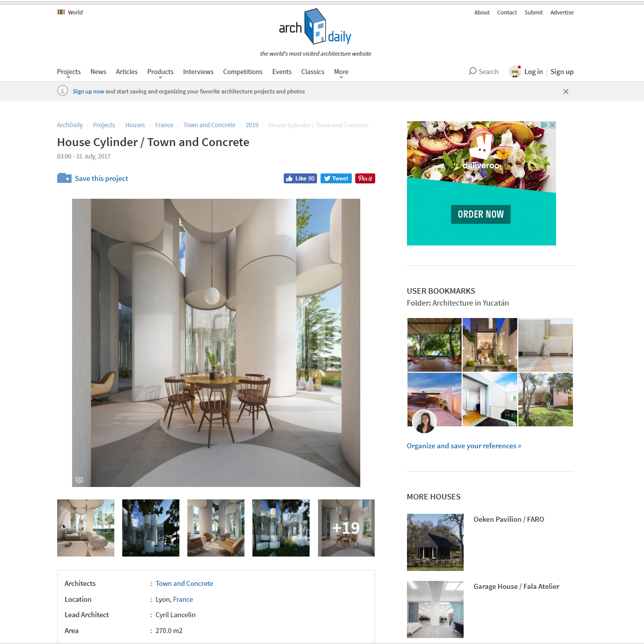Click the Tweet button
Viewport: 644px width, 644px height.
336,178
